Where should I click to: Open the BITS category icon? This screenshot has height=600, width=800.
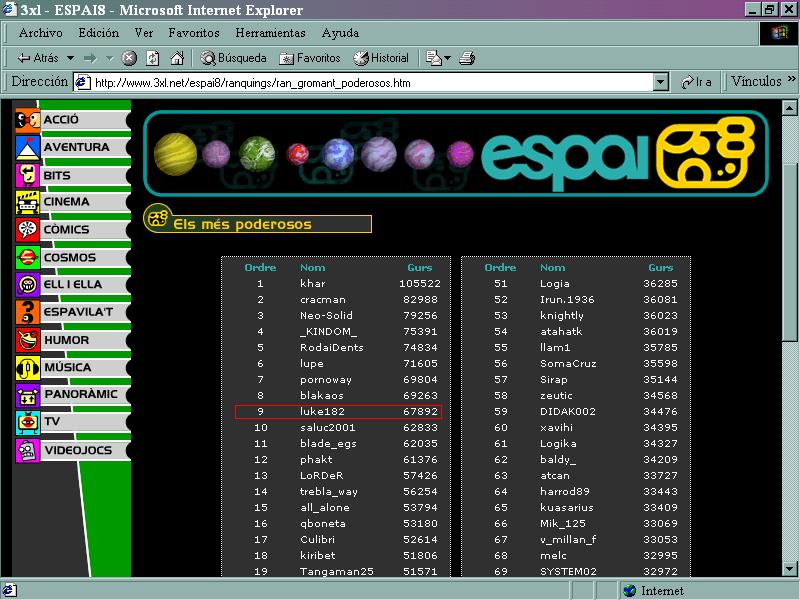tap(28, 175)
